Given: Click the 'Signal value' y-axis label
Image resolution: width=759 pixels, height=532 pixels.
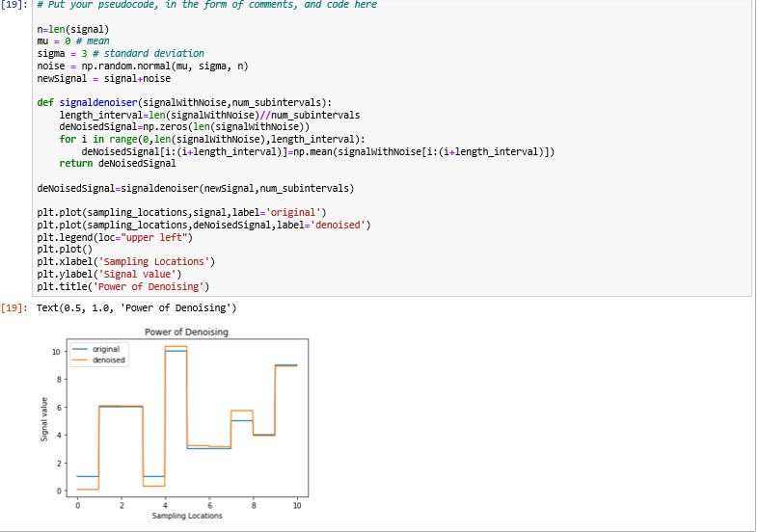Looking at the screenshot, I should click(x=44, y=419).
